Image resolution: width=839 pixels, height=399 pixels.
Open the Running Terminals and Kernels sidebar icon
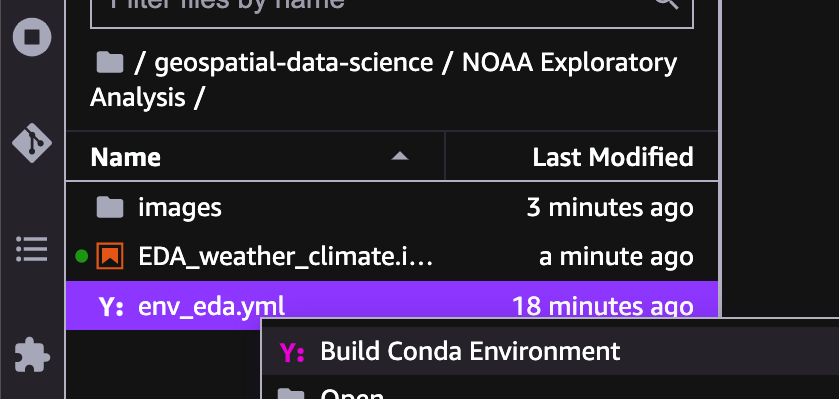tap(32, 37)
